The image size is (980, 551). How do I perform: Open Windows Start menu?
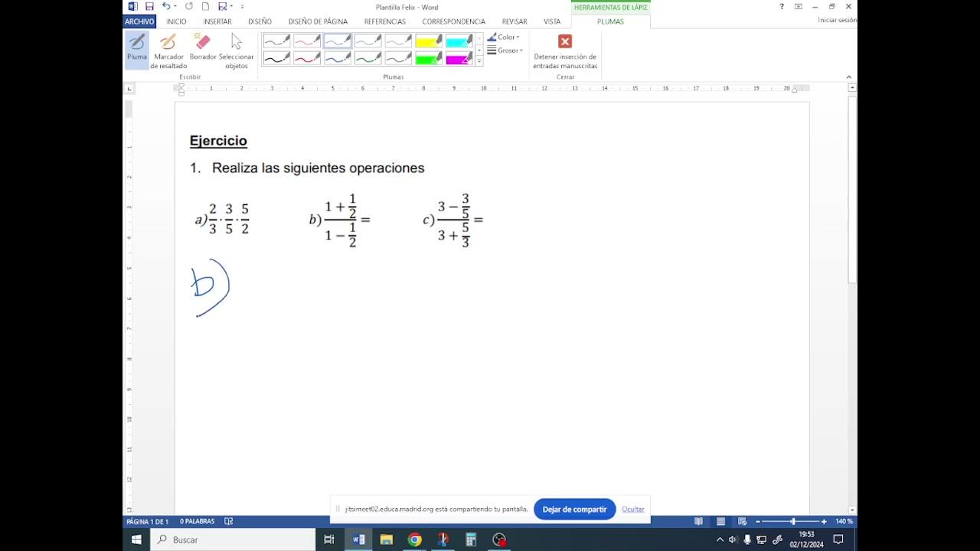coord(136,540)
